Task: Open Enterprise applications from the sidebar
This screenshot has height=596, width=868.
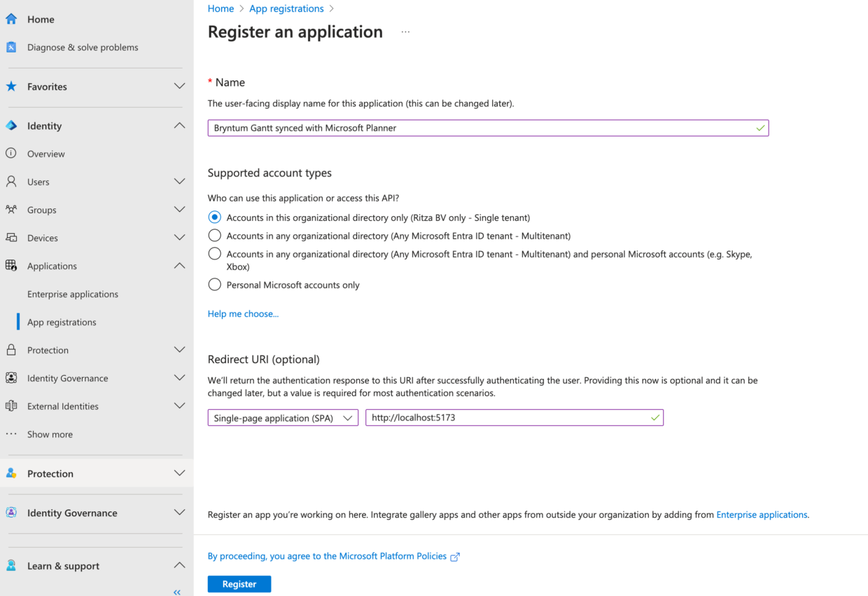Action: (73, 294)
